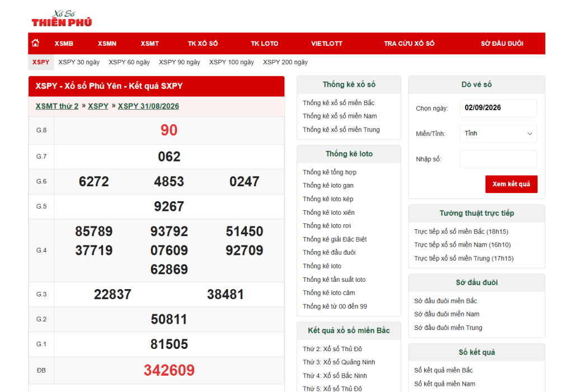573x392 pixels.
Task: Open Thống kê xổ số miền Nam
Action: [340, 116]
